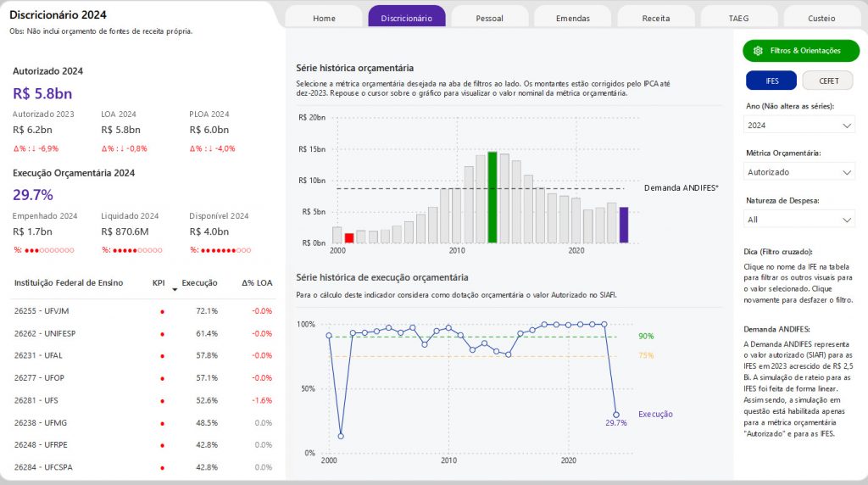Go to the Home tab

click(324, 17)
